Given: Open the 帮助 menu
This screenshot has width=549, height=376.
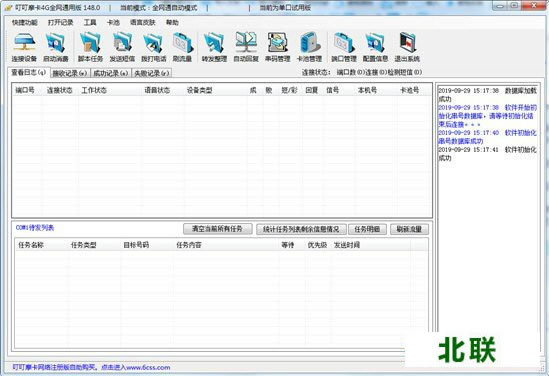Looking at the screenshot, I should pos(172,22).
